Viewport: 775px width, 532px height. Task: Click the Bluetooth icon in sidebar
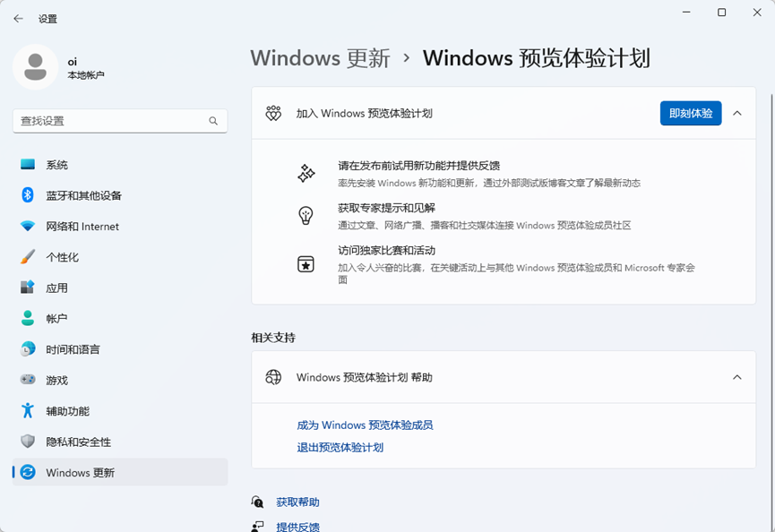pos(28,195)
